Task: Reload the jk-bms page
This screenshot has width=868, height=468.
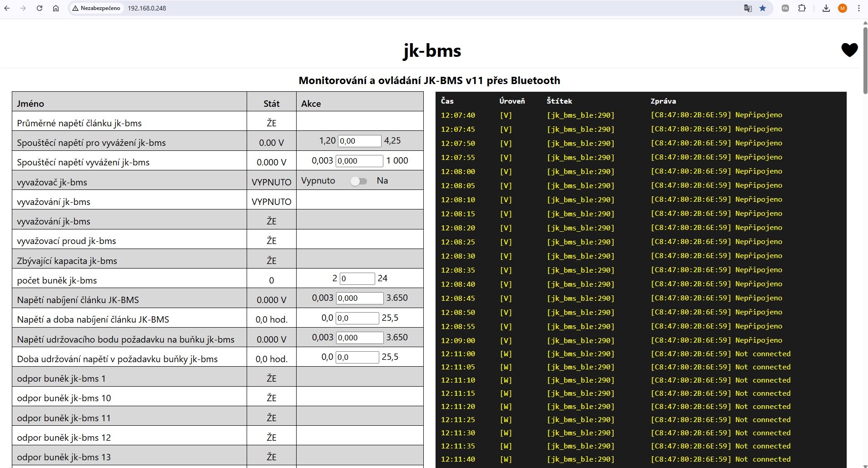Action: pos(40,8)
